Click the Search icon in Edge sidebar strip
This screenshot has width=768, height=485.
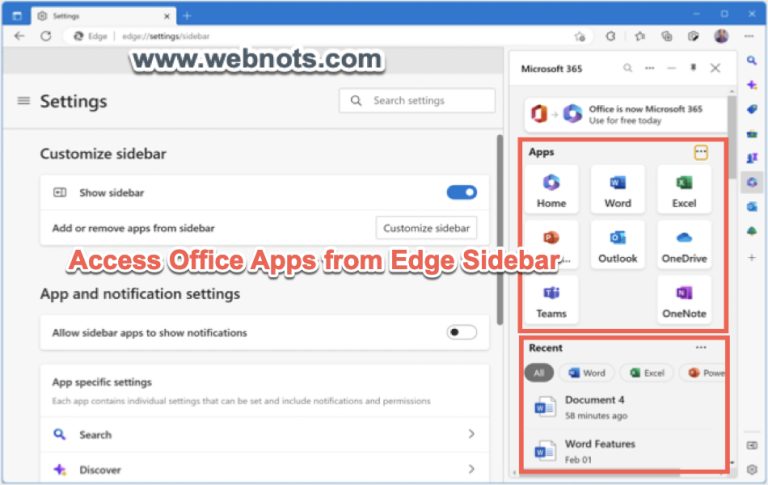tap(752, 61)
